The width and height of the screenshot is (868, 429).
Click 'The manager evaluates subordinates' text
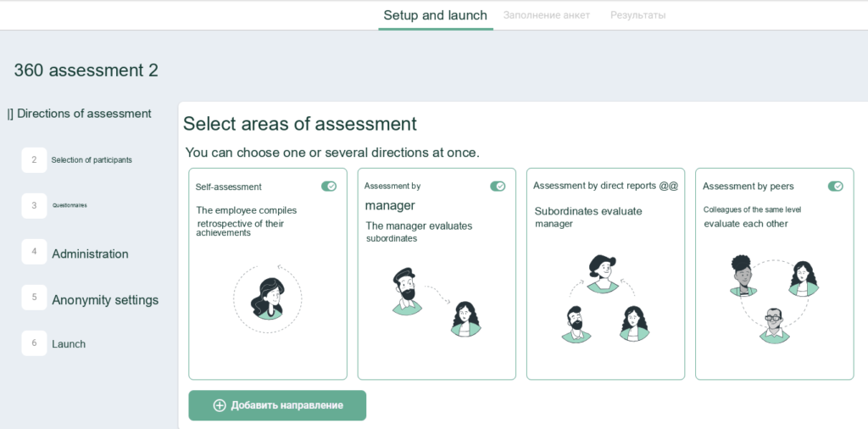coord(419,232)
